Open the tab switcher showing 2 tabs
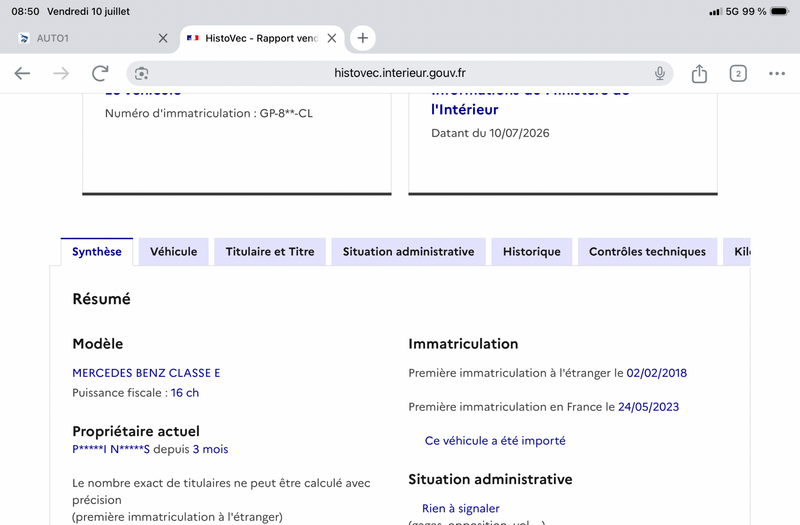800x525 pixels. pyautogui.click(x=738, y=73)
